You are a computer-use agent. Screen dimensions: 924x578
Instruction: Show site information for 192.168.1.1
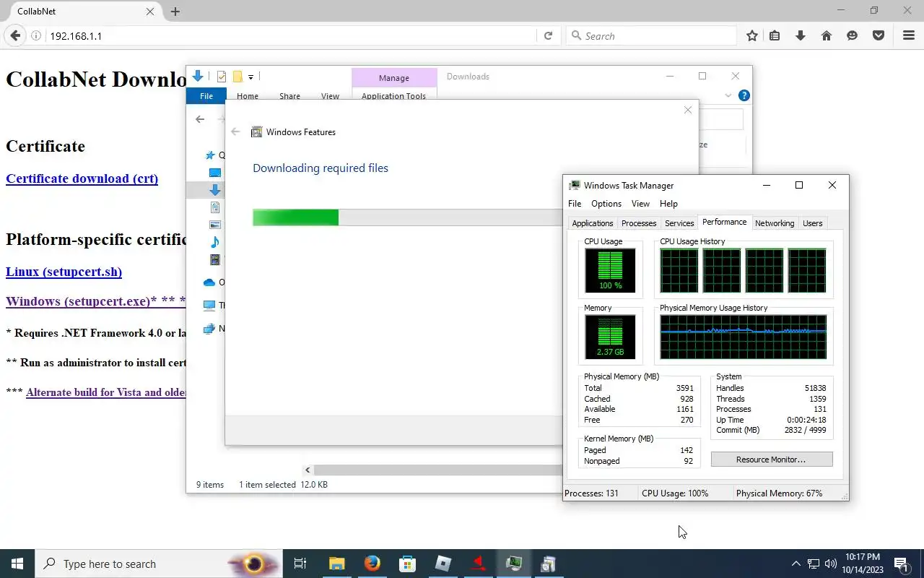(35, 35)
